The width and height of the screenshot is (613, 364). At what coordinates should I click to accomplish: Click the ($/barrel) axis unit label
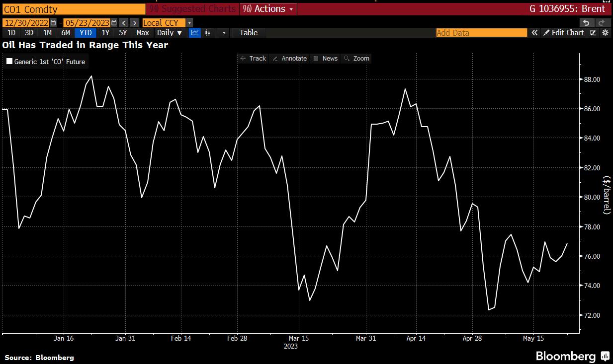(x=607, y=195)
